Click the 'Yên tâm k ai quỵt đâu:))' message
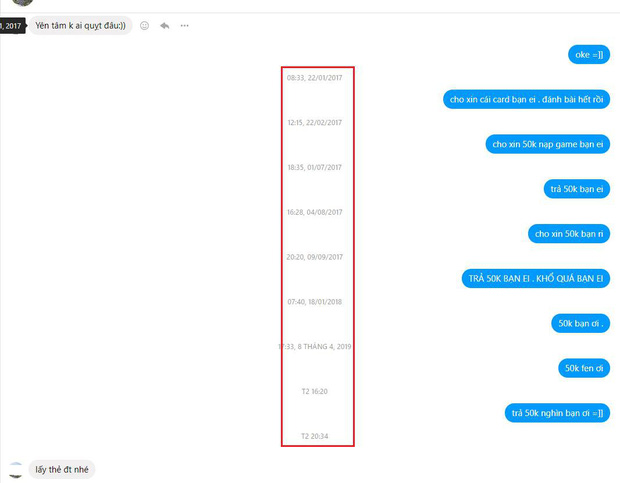This screenshot has height=483, width=620. [x=81, y=25]
